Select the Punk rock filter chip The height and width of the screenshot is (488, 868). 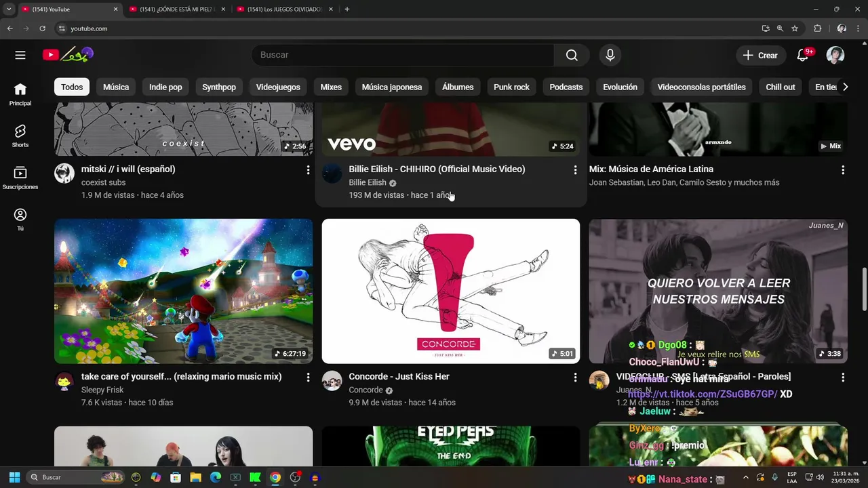[511, 87]
